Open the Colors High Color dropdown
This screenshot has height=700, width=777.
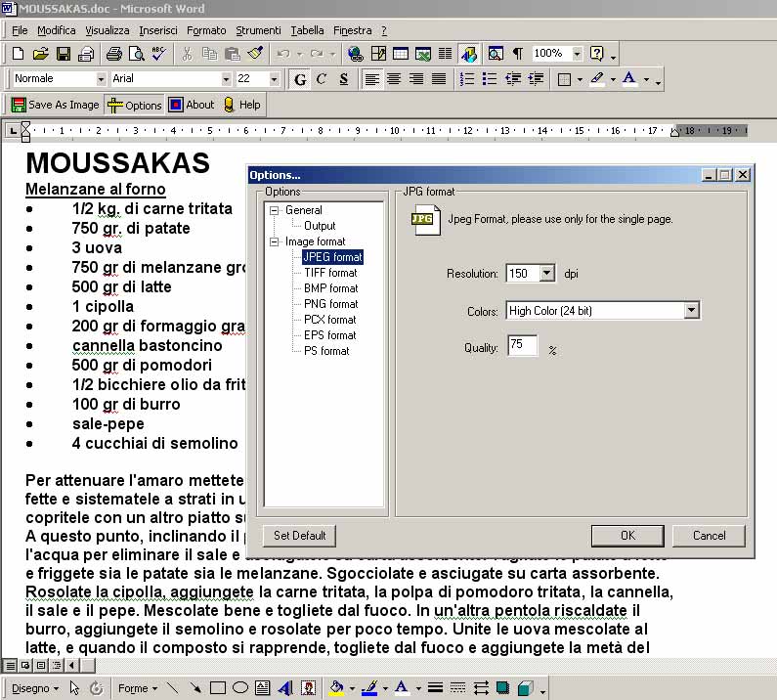click(692, 311)
